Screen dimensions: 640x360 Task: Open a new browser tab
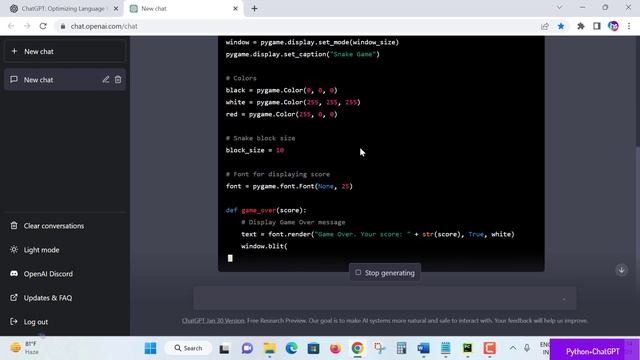[x=254, y=9]
